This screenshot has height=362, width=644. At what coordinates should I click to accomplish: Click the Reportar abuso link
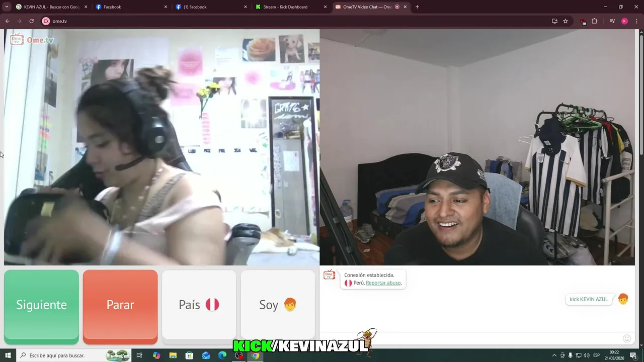[383, 283]
